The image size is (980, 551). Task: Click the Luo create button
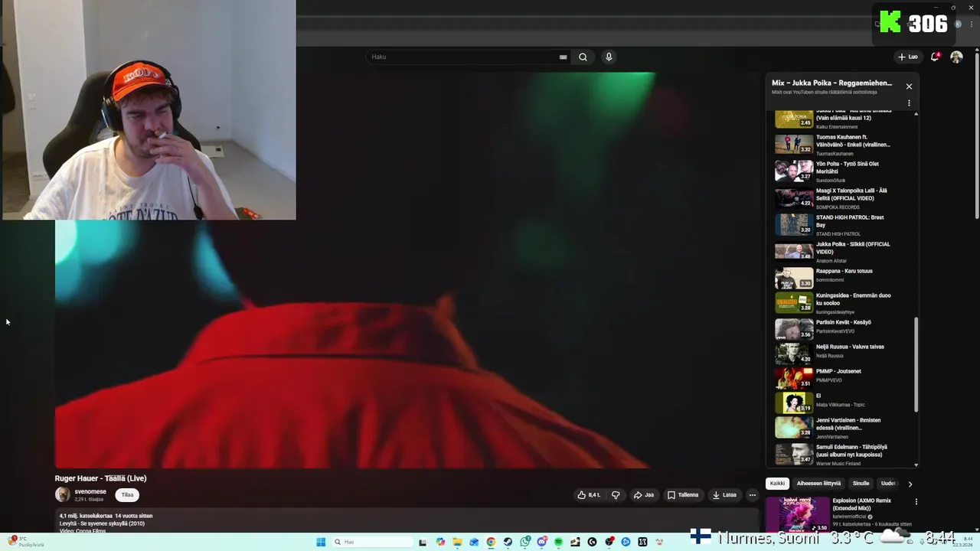[908, 57]
